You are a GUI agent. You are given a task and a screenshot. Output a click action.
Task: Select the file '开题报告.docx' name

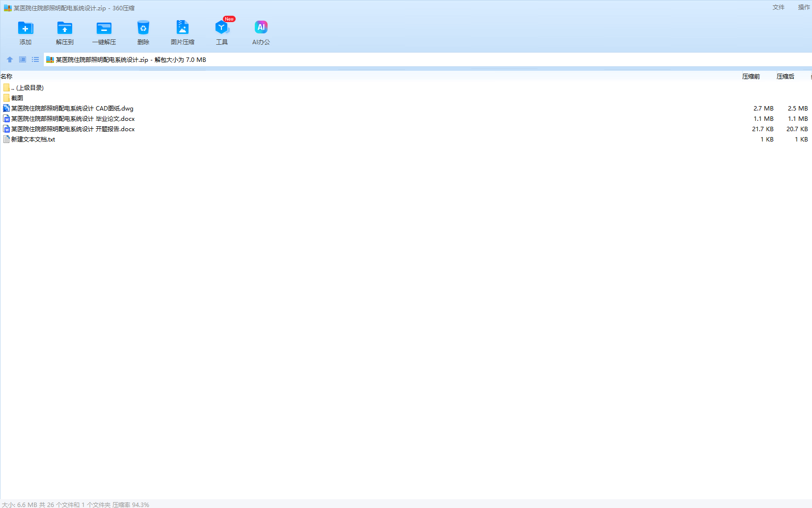[x=73, y=129]
